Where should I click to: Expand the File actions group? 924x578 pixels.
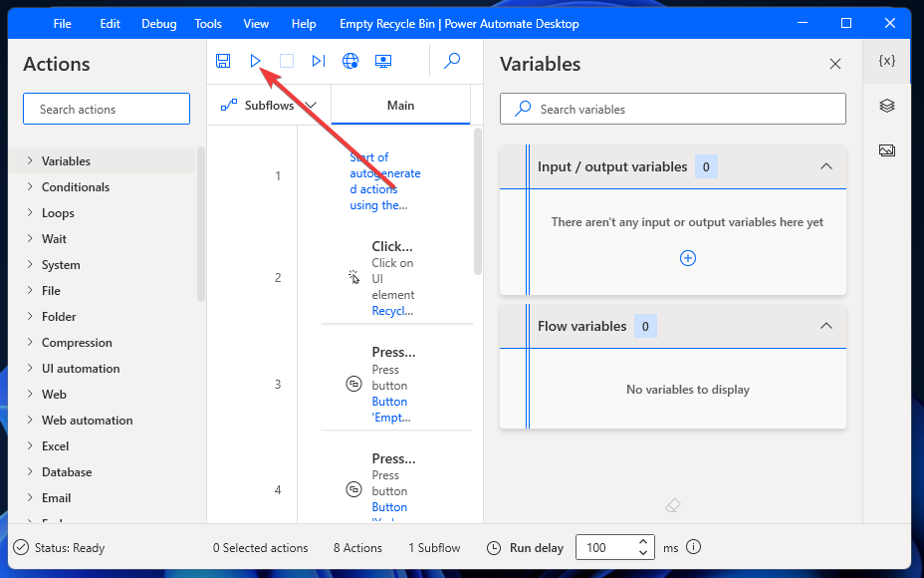click(30, 290)
